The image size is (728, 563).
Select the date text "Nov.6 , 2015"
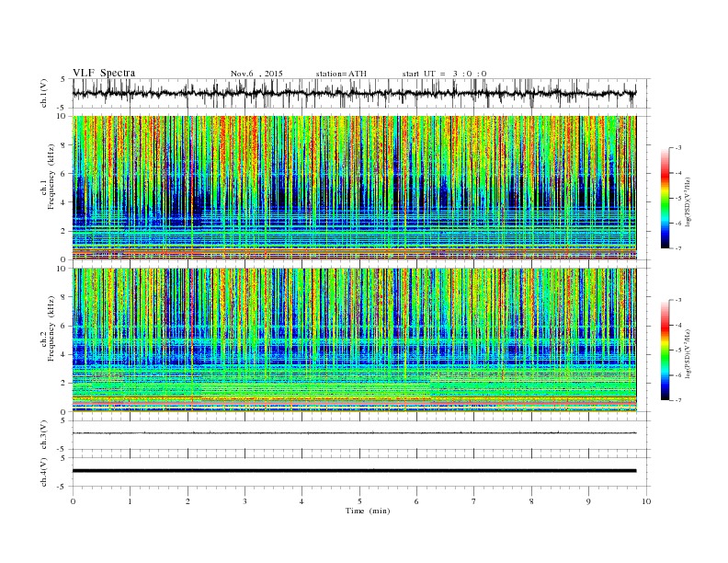pos(256,74)
